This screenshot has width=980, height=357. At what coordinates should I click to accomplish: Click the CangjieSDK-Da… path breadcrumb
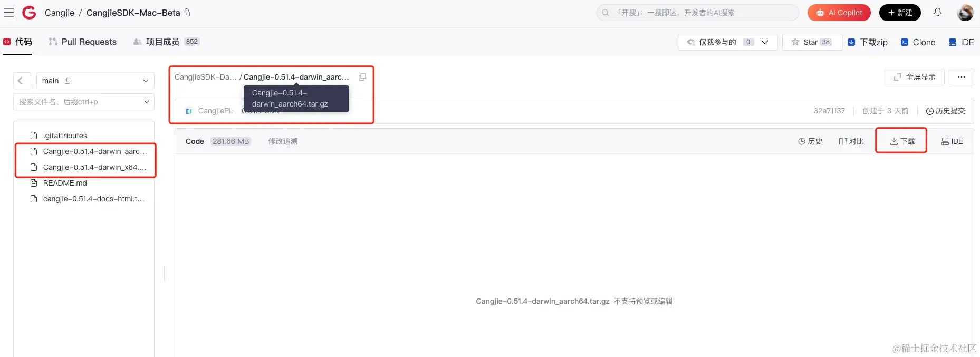[x=205, y=77]
